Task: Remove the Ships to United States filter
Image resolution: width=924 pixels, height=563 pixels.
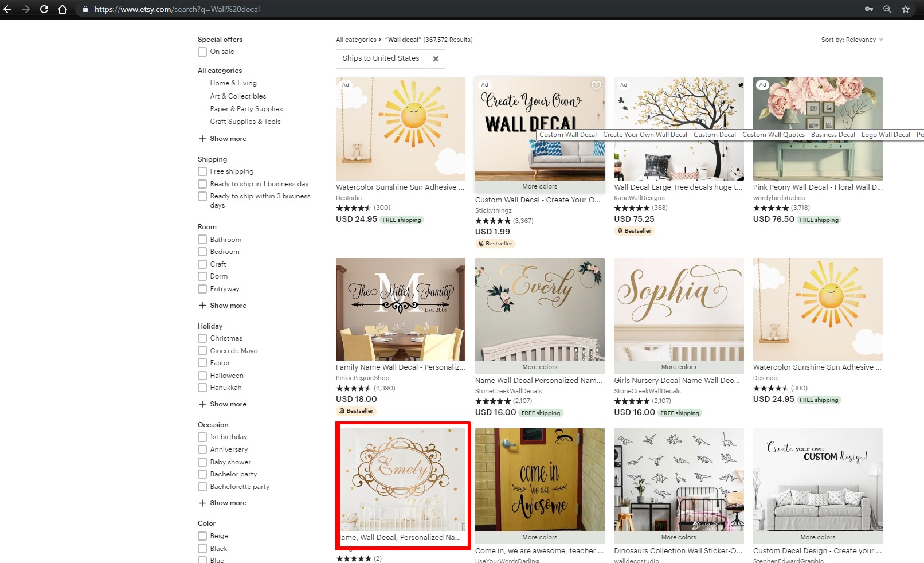Action: pyautogui.click(x=436, y=58)
